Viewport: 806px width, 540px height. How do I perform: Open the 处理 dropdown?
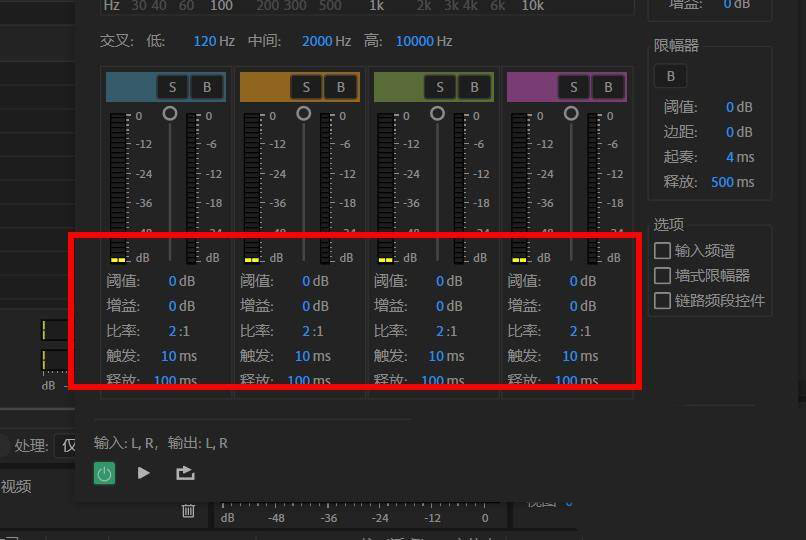pyautogui.click(x=66, y=445)
